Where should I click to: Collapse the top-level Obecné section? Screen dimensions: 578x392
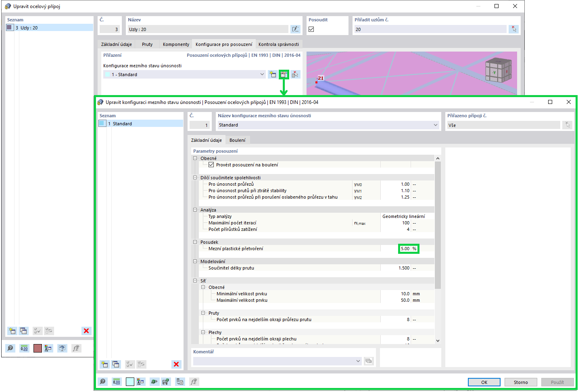tap(195, 158)
